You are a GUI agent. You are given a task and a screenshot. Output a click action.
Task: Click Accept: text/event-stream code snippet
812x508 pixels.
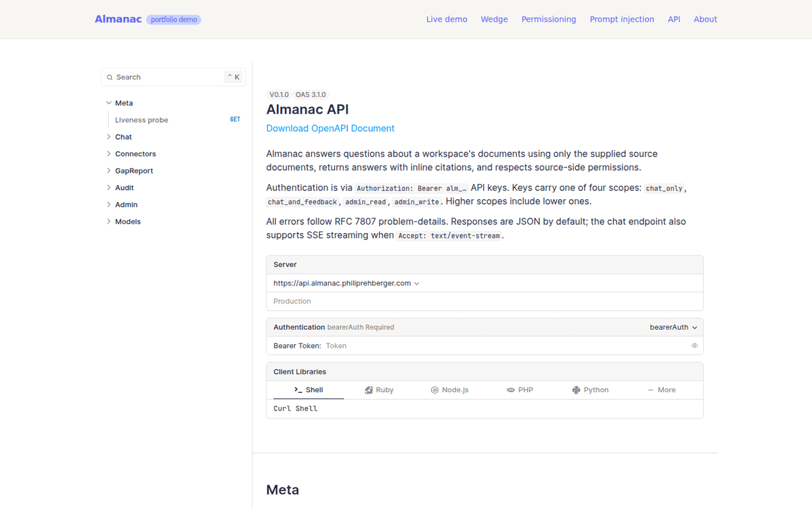coord(449,236)
